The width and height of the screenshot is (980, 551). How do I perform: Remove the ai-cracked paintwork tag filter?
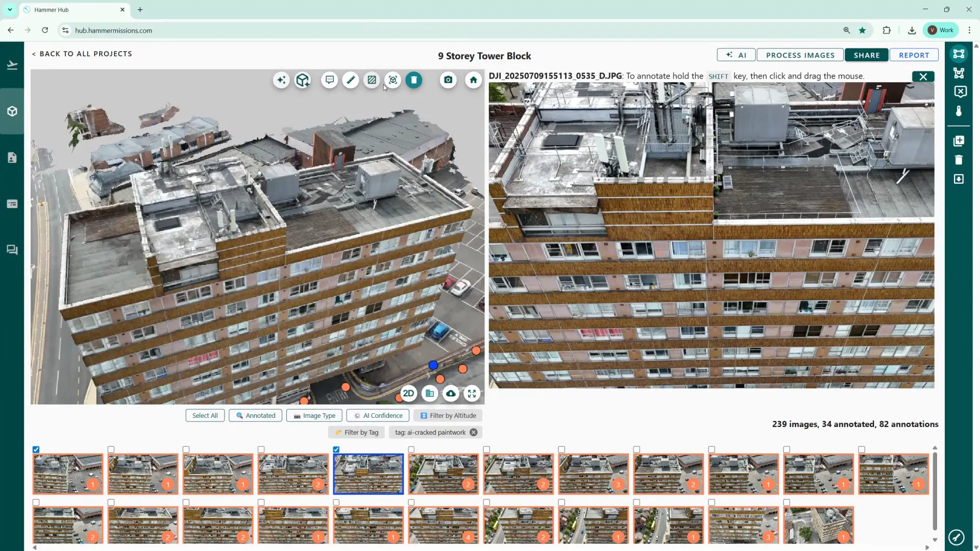[474, 432]
